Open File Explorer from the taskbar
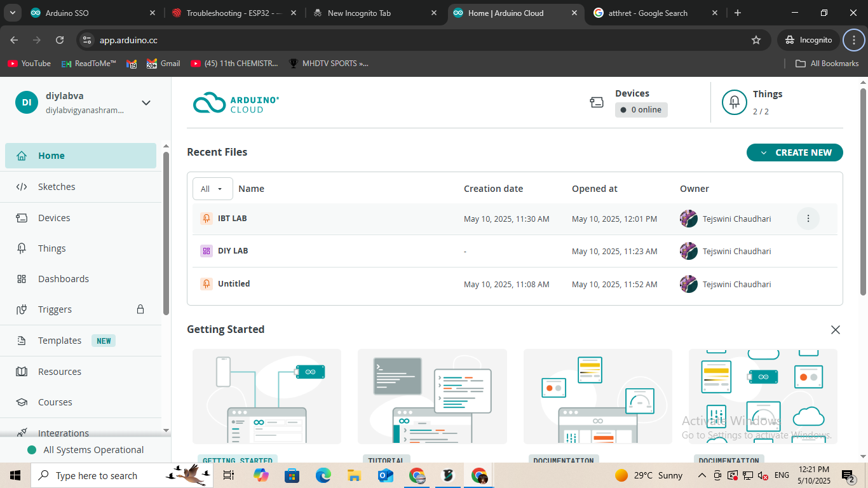Viewport: 868px width, 488px height. coord(355,475)
